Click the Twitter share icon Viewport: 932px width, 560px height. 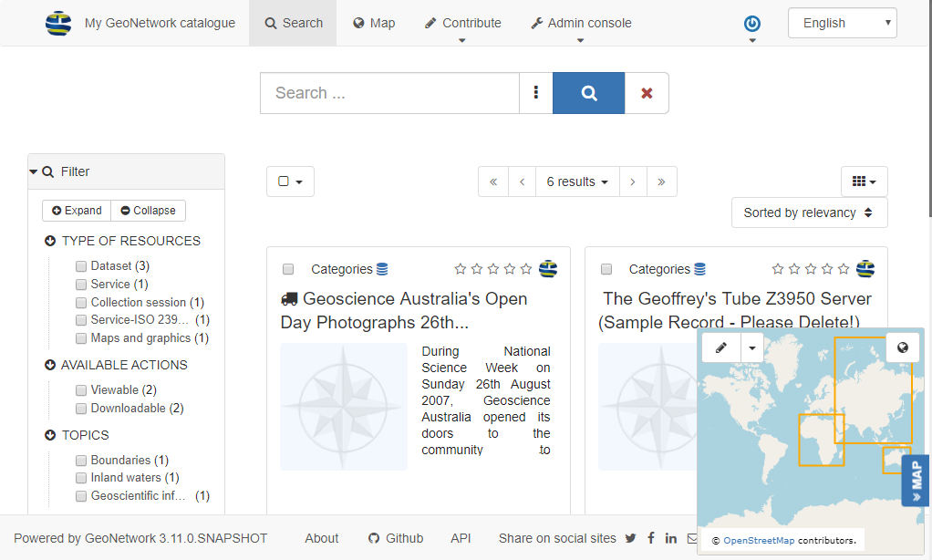[x=631, y=538]
